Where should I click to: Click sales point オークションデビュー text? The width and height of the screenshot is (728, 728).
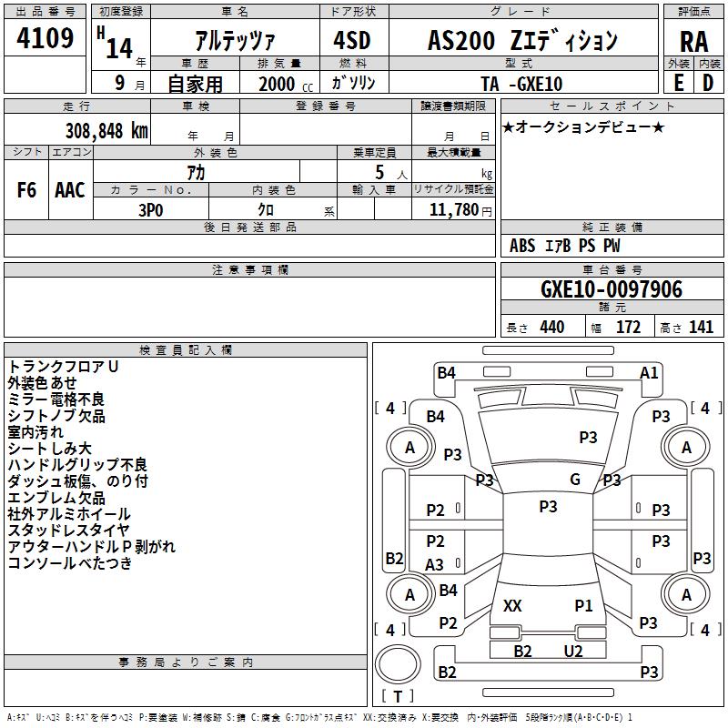[x=583, y=126]
